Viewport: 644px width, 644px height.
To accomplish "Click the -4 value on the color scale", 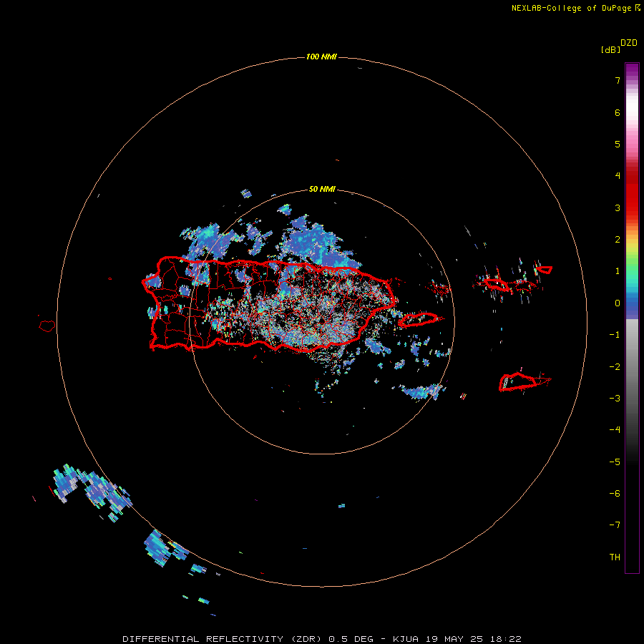I will tap(615, 430).
